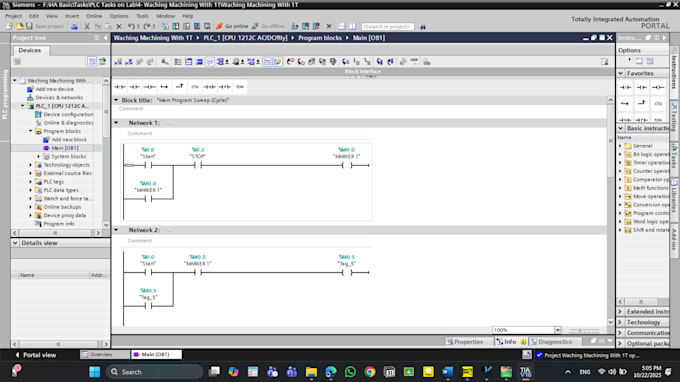The width and height of the screenshot is (680, 382).
Task: Click Open branch icon in favorites bar
Action: pyautogui.click(x=164, y=87)
